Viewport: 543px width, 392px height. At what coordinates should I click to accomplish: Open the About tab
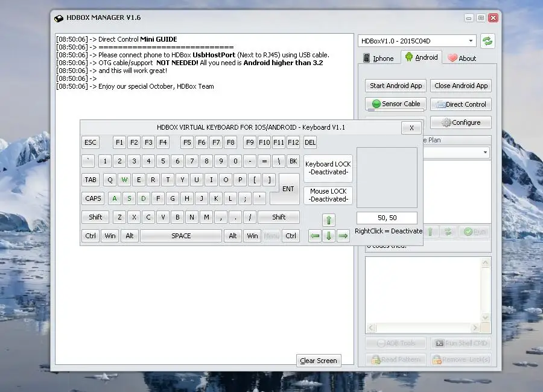coord(462,58)
